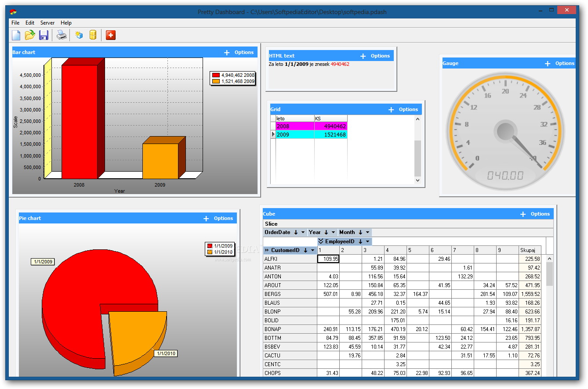The height and width of the screenshot is (389, 588).
Task: Click the red 1/1/2009 swatch in pie legend
Action: pos(210,246)
